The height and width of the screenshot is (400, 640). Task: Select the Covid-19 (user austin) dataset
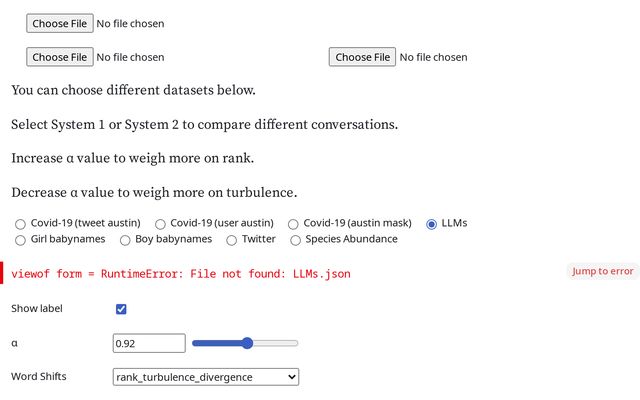(x=160, y=224)
